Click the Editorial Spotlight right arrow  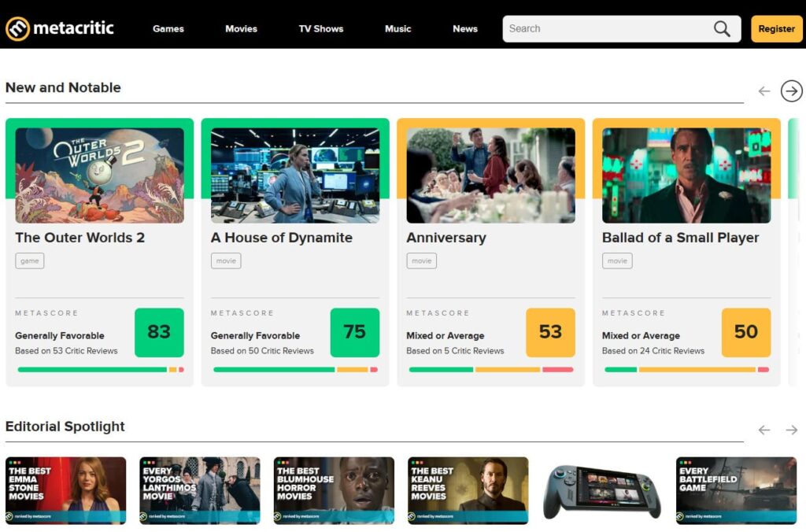pyautogui.click(x=792, y=430)
